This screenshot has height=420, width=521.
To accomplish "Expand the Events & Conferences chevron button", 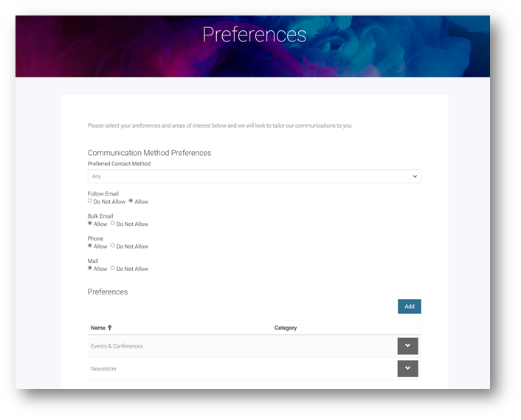I will tap(407, 346).
